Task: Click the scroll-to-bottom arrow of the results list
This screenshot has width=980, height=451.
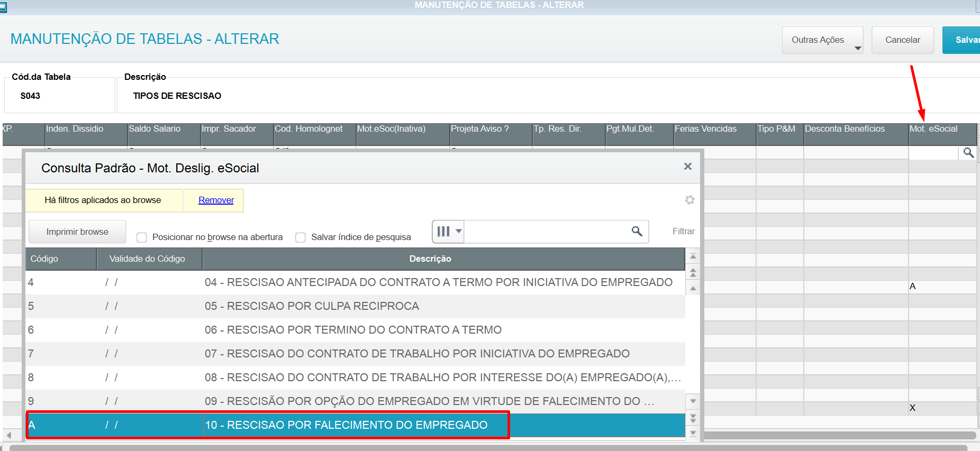Action: (693, 434)
